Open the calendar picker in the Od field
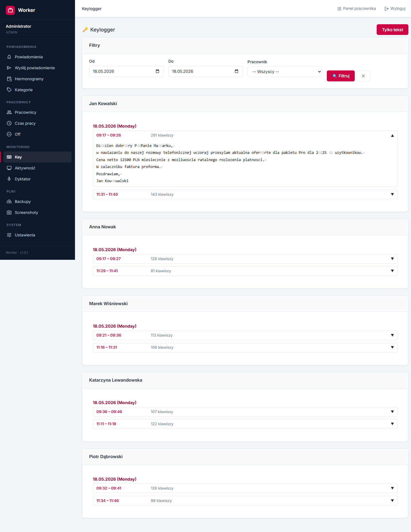The image size is (411, 532). click(x=157, y=71)
